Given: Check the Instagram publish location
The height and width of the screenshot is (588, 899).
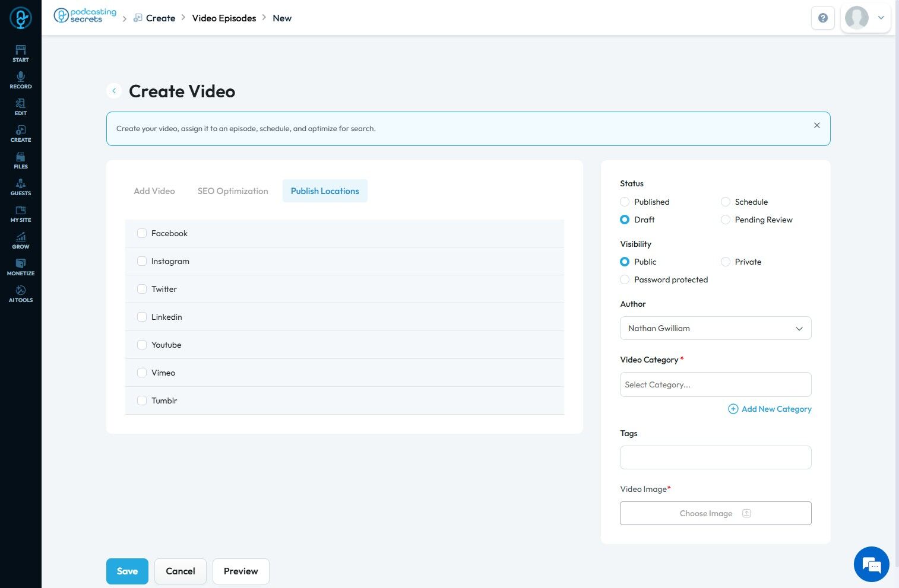Looking at the screenshot, I should point(142,261).
